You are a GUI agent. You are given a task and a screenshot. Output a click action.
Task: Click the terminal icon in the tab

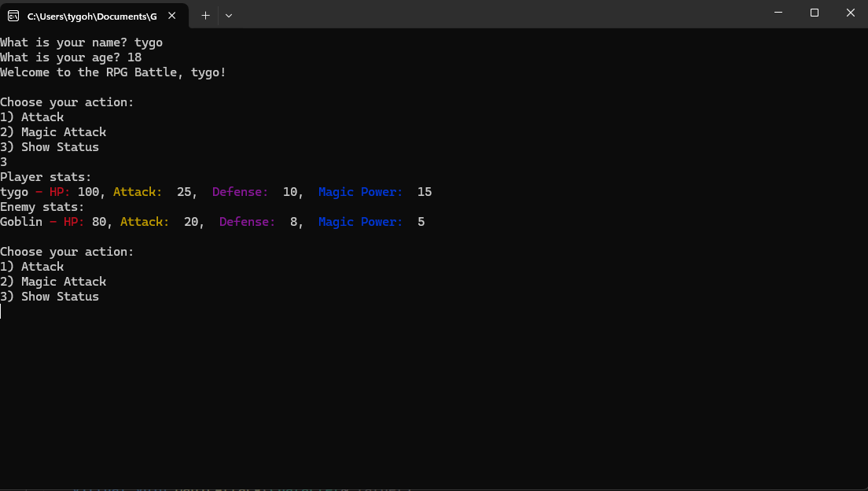[x=13, y=15]
